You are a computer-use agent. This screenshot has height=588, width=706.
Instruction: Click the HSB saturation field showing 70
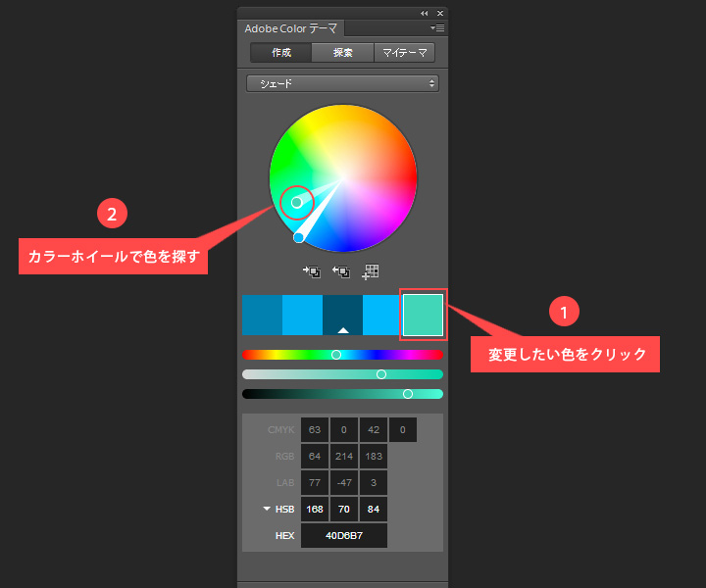[x=344, y=510]
